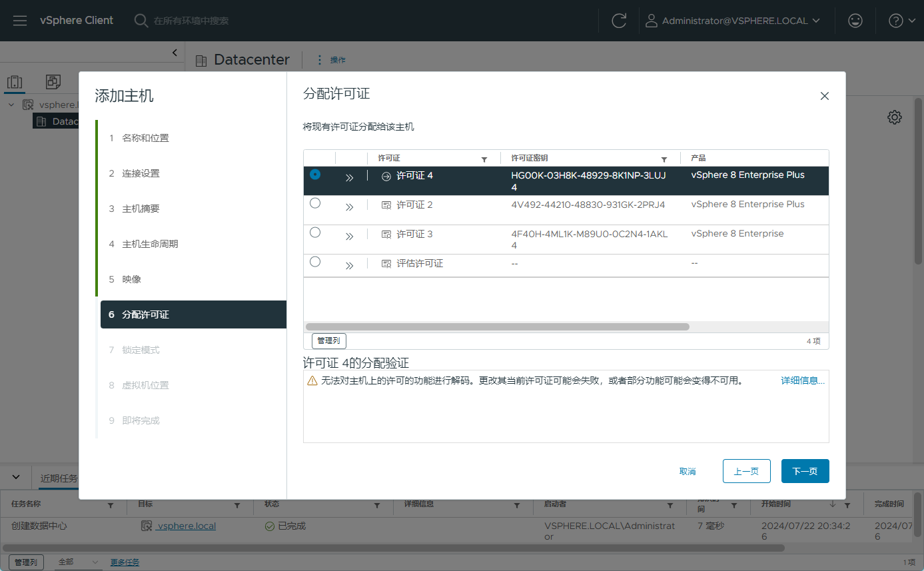This screenshot has height=571, width=924.
Task: Proceed with 下一页 button
Action: coord(805,471)
